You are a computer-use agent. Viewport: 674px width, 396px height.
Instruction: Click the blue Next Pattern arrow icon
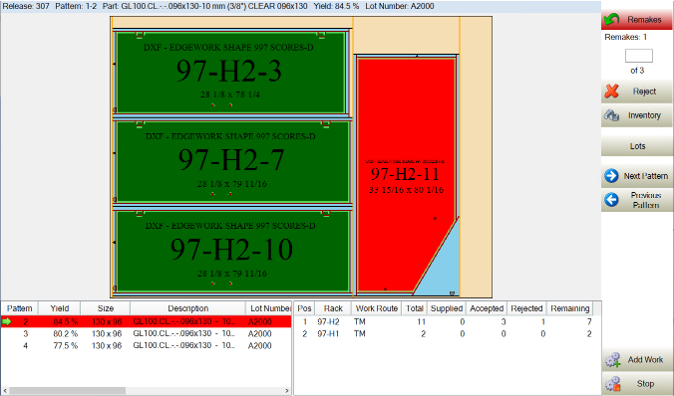point(611,176)
